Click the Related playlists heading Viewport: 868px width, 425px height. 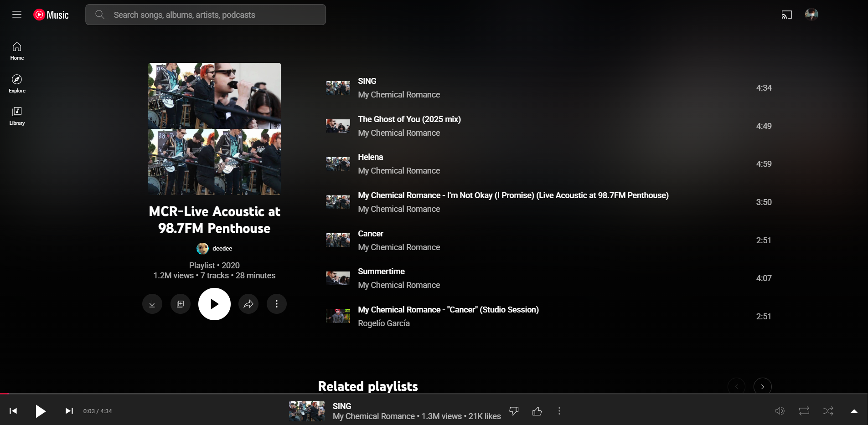pos(368,386)
